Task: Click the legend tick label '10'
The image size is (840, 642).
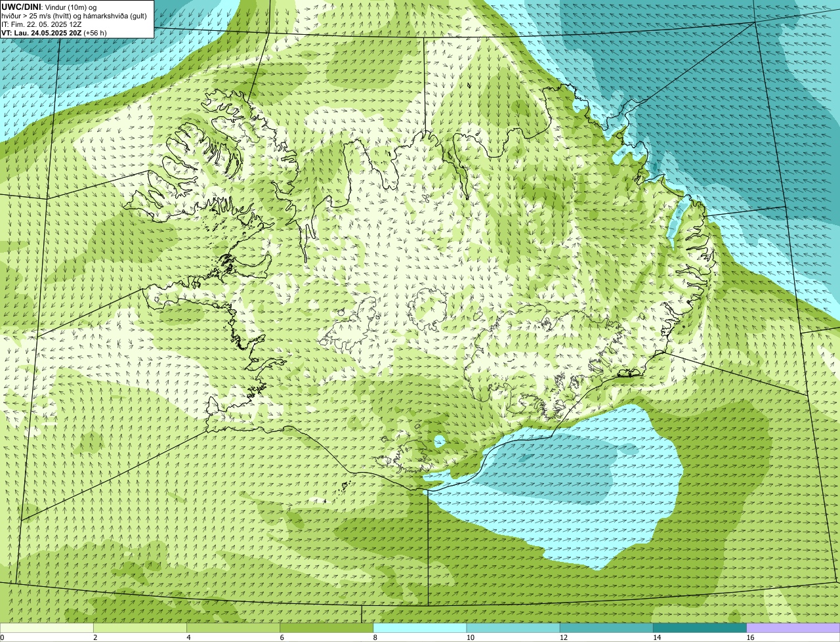Action: [471, 637]
